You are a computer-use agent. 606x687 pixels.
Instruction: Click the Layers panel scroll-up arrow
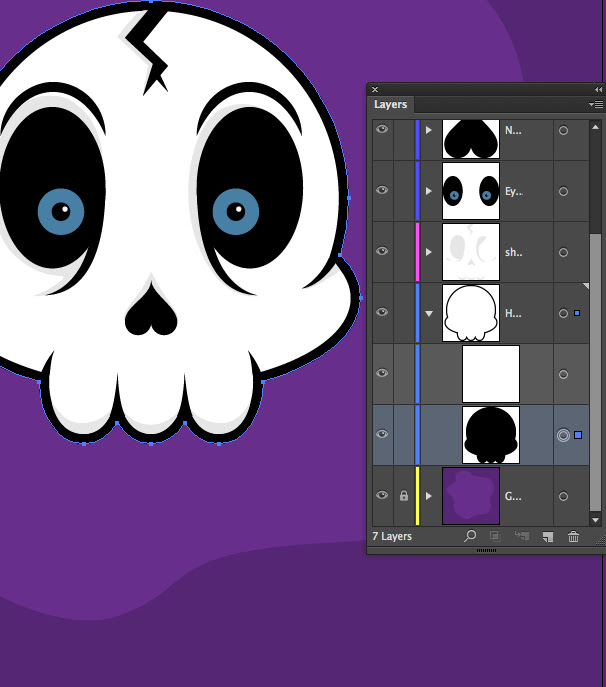click(x=595, y=127)
